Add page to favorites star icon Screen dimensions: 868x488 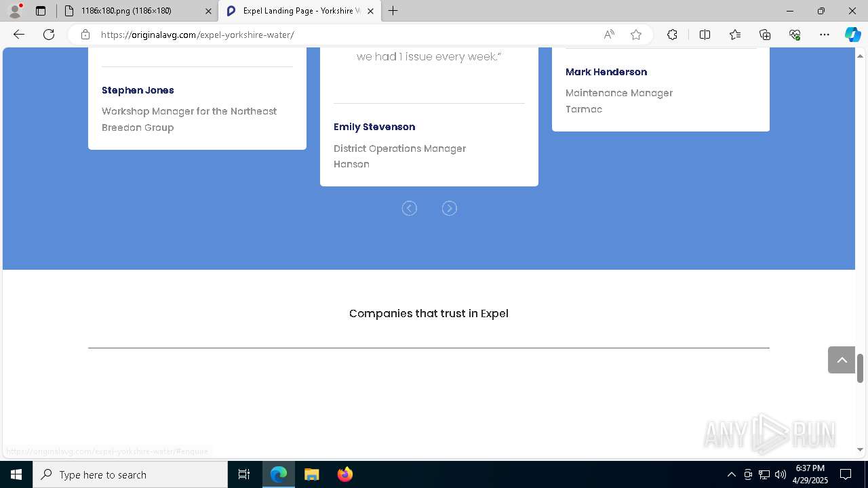(x=636, y=35)
